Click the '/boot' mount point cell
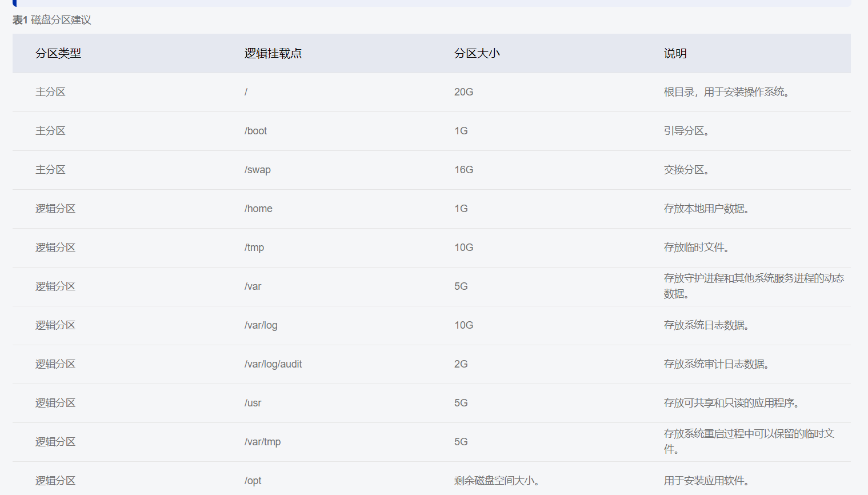The image size is (868, 495). click(x=256, y=131)
